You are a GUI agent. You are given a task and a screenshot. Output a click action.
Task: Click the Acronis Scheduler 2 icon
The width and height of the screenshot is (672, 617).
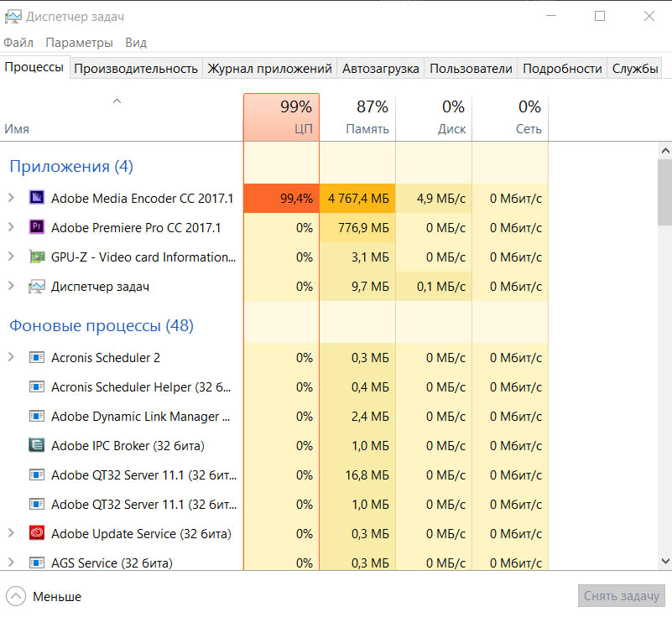37,357
